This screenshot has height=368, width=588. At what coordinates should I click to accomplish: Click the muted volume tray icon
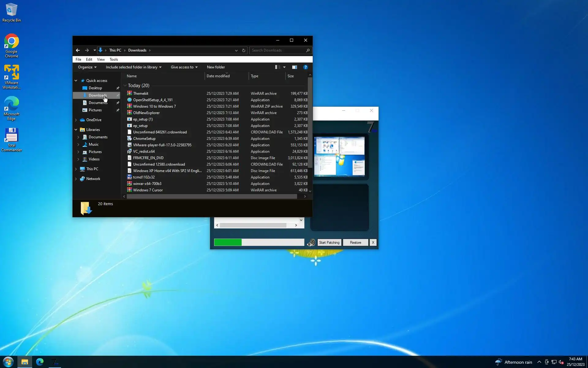(x=561, y=362)
